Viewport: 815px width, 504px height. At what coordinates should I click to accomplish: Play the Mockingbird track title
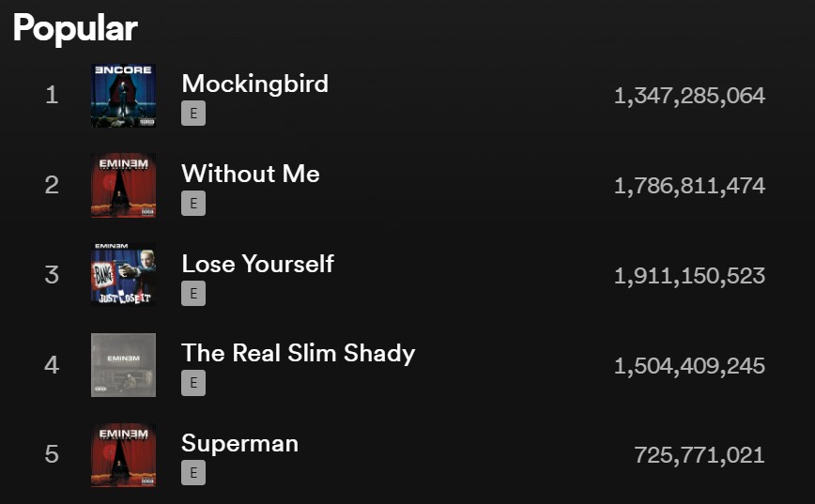tap(255, 84)
